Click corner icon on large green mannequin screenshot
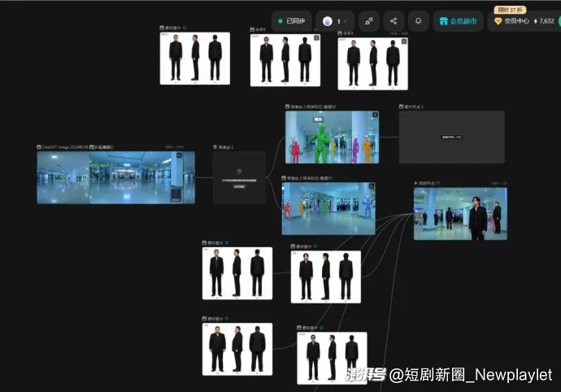561x392 pixels. tap(375, 115)
